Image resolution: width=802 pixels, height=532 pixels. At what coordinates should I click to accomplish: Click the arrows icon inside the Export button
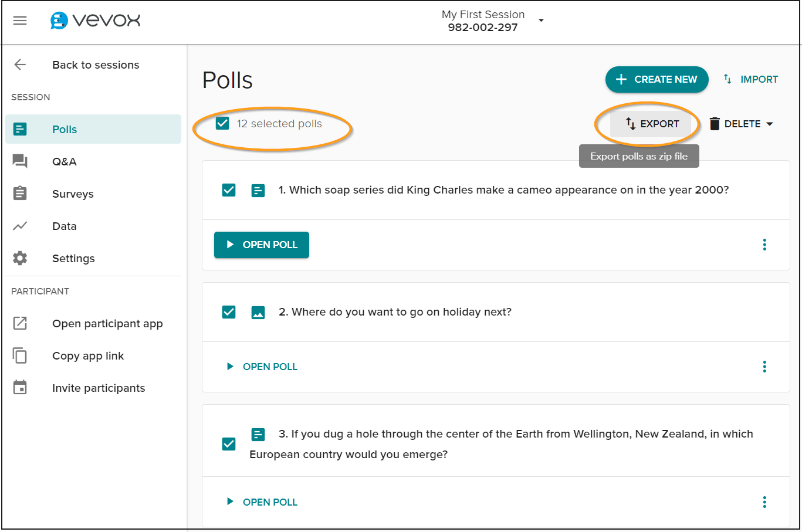point(631,124)
